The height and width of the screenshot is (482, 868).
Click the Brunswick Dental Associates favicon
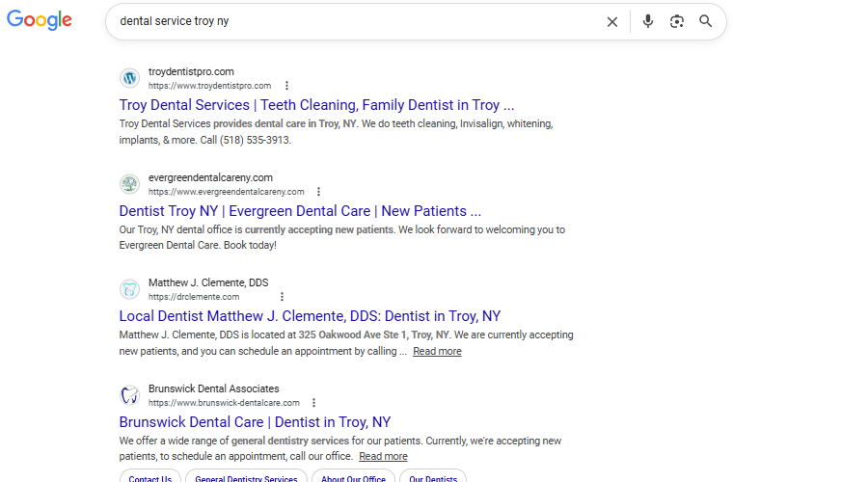tap(130, 395)
